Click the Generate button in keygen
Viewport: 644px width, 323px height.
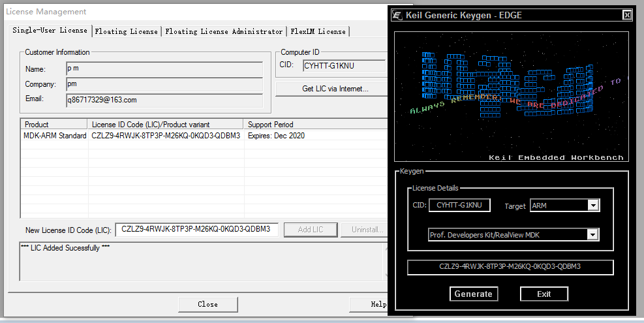(x=474, y=294)
